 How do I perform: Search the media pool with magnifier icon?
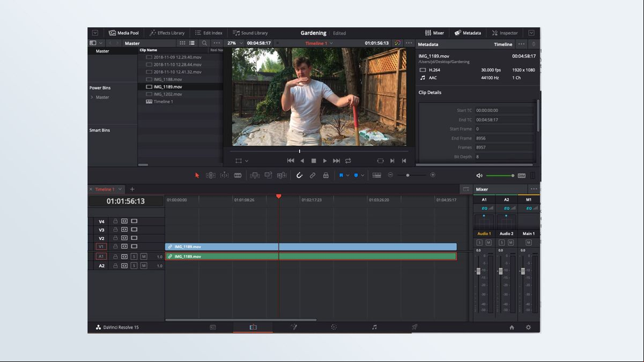pyautogui.click(x=204, y=43)
